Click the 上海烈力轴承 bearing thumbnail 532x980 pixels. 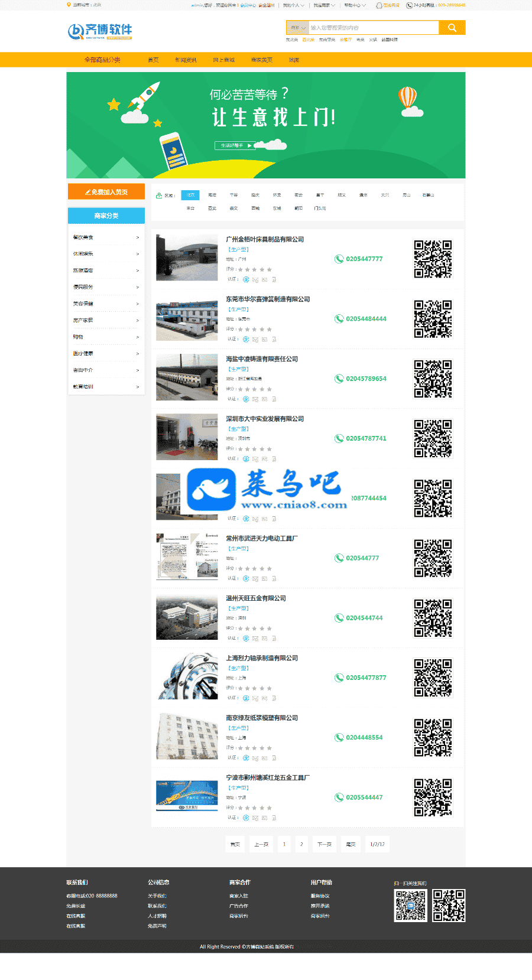point(187,676)
